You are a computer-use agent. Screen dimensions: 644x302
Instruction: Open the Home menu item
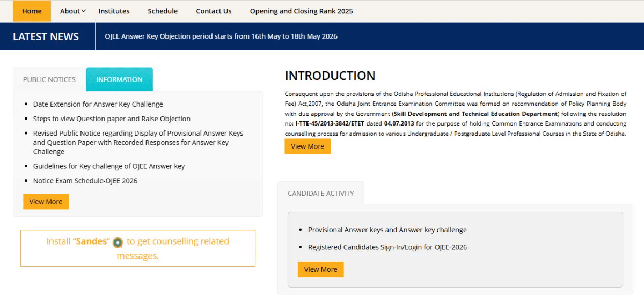tap(32, 11)
